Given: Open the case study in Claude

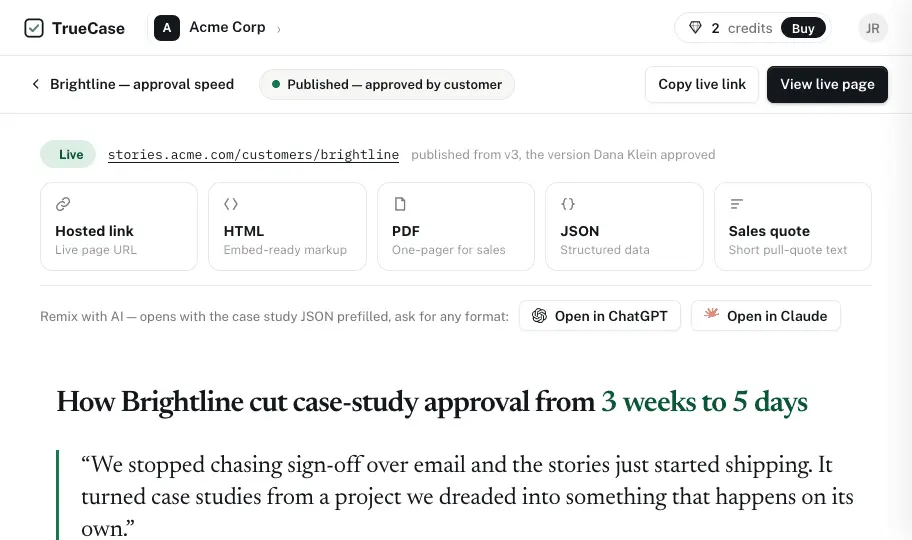Looking at the screenshot, I should click(765, 315).
